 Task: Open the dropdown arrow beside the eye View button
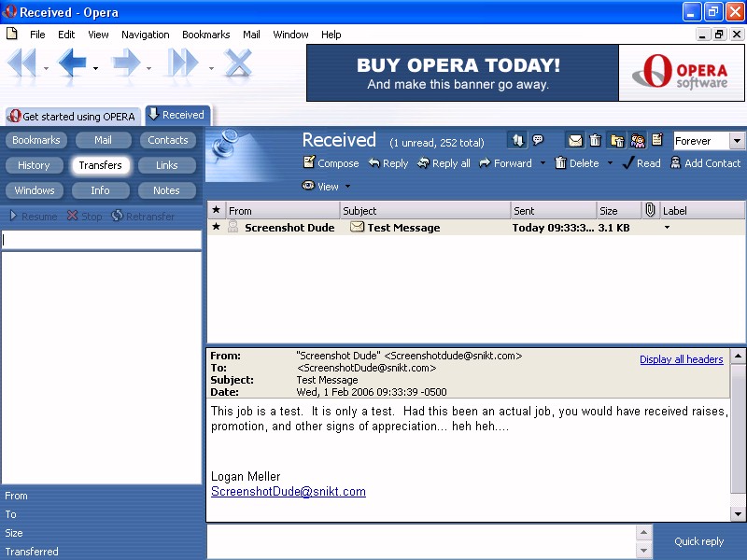click(x=347, y=186)
